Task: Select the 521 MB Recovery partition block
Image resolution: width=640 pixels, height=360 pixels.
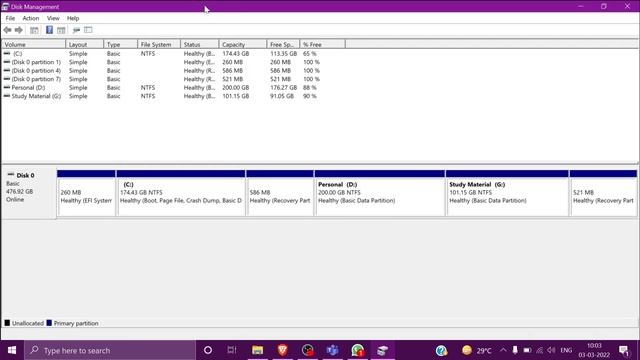Action: click(x=603, y=193)
